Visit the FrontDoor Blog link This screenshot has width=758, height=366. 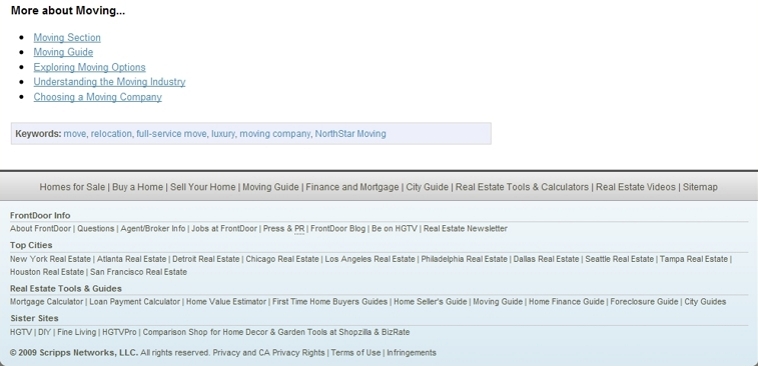click(338, 229)
